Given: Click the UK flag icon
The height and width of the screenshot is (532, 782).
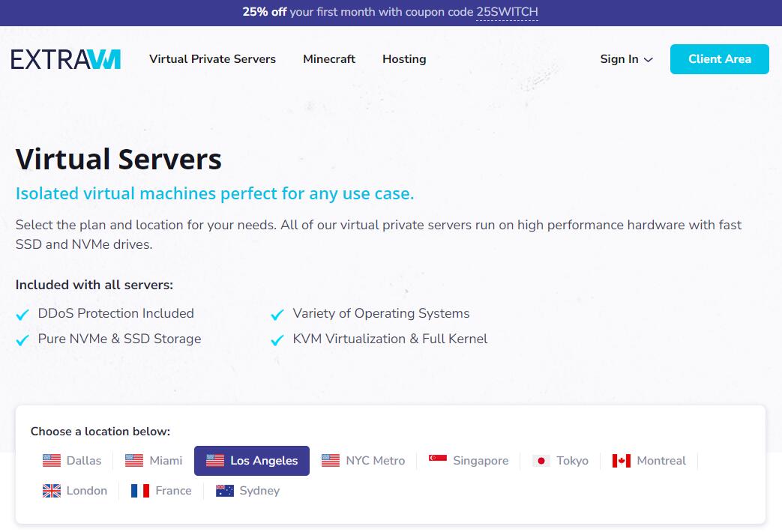Looking at the screenshot, I should (52, 491).
